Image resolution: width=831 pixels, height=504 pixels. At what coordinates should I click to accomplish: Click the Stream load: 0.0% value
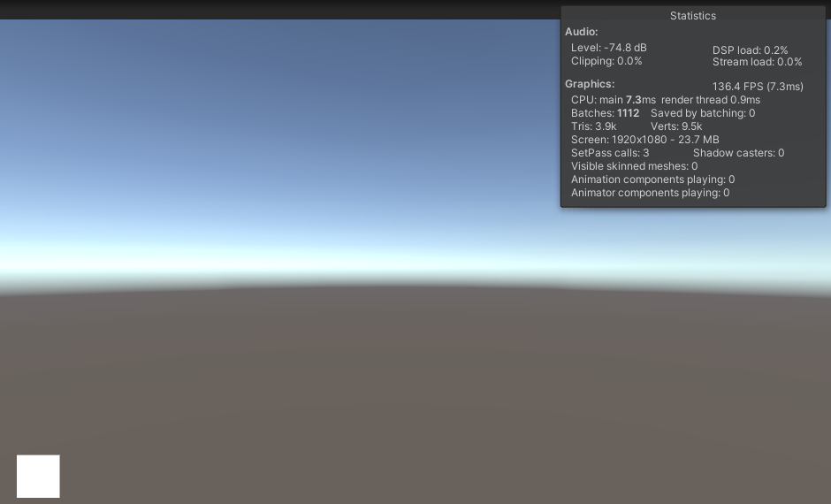(758, 62)
